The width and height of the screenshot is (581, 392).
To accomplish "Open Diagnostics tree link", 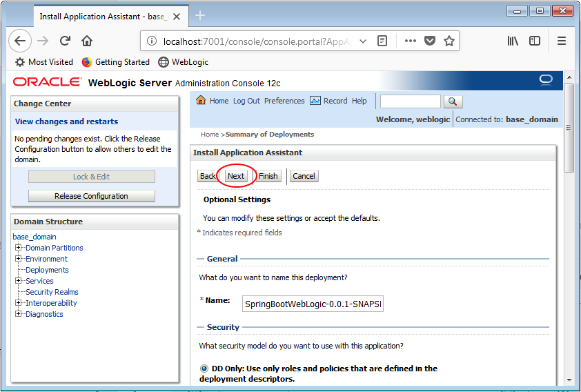I will coord(44,314).
